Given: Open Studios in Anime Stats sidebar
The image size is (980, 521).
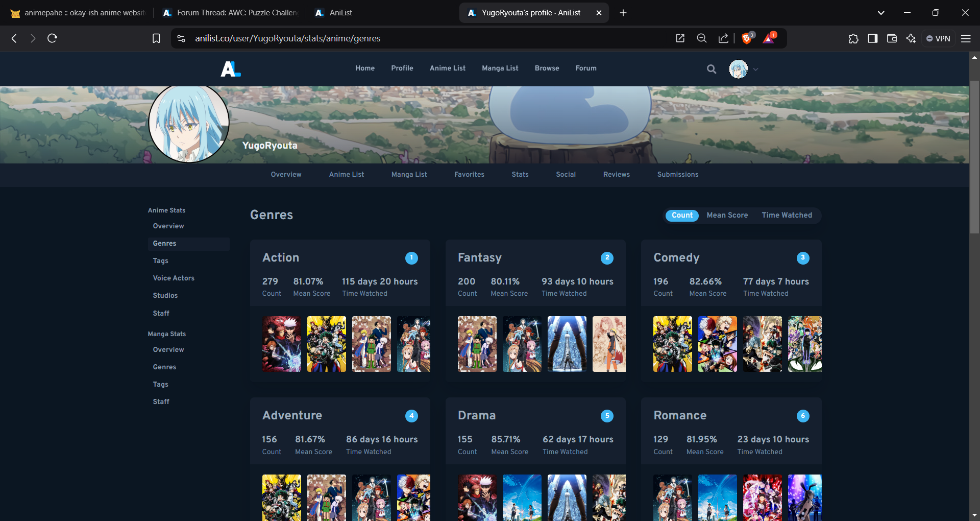Looking at the screenshot, I should click(x=165, y=296).
